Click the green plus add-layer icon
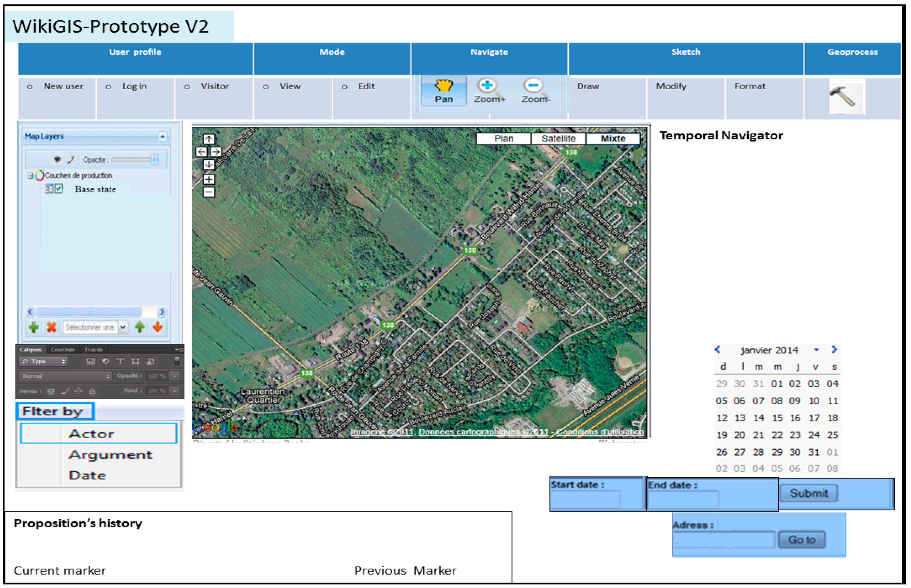Image resolution: width=911 pixels, height=588 pixels. click(34, 327)
